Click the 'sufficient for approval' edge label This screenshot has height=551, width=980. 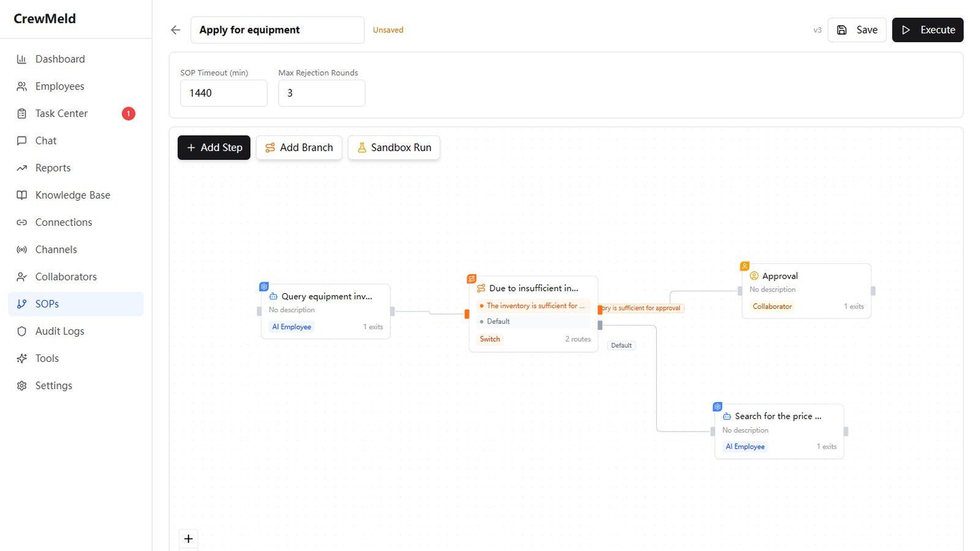[641, 308]
